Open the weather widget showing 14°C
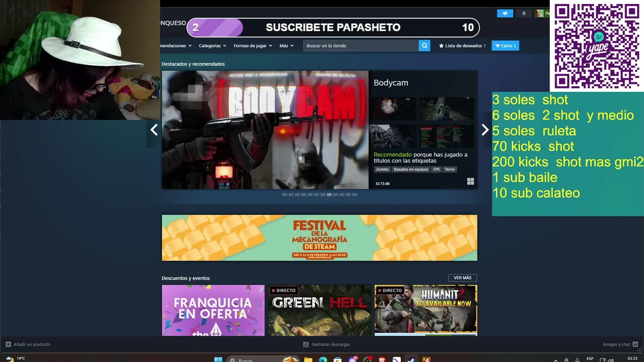Image resolution: width=644 pixels, height=362 pixels. (15, 358)
